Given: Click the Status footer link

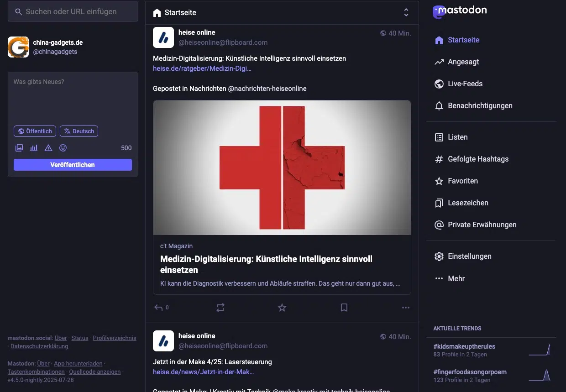Looking at the screenshot, I should point(80,338).
